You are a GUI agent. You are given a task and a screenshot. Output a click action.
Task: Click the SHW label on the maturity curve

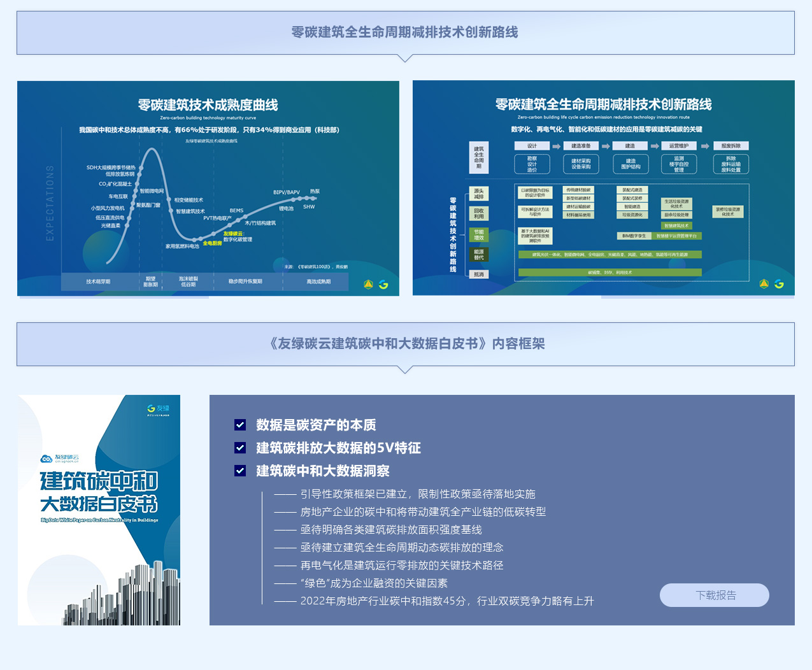click(x=309, y=206)
